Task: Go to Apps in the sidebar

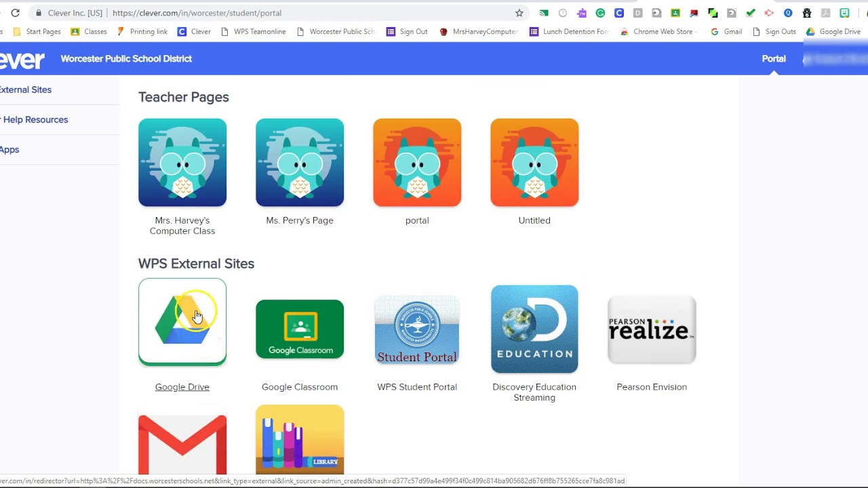Action: point(9,149)
